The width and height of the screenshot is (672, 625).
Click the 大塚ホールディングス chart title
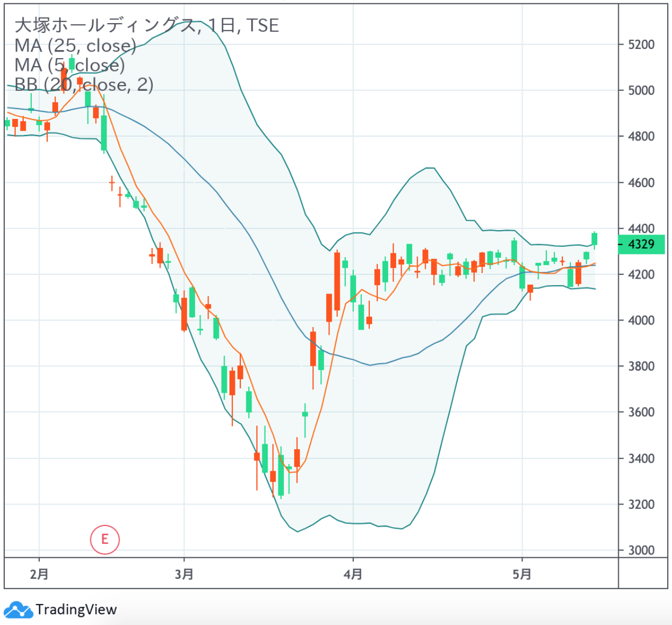[x=146, y=25]
